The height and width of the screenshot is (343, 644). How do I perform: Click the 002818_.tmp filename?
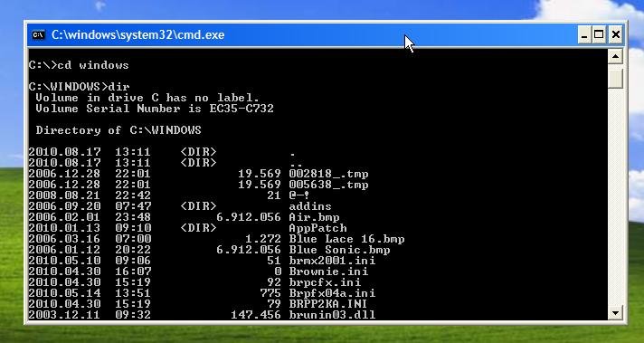328,174
